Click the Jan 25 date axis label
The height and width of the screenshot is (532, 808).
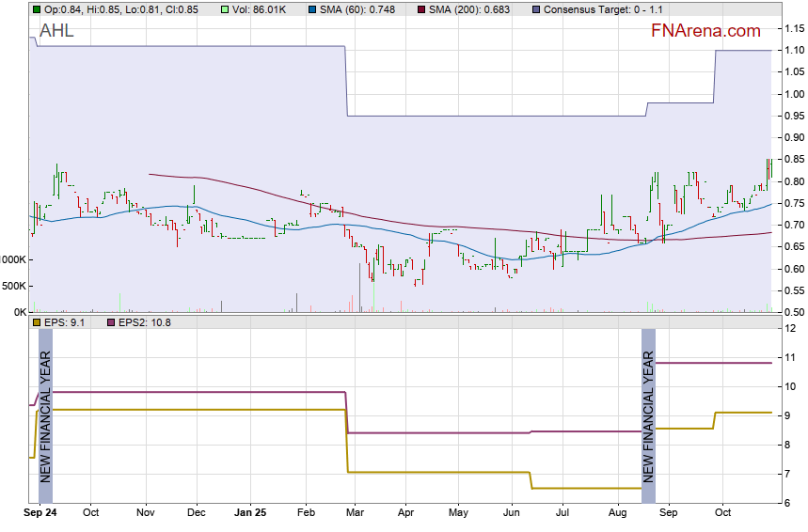tap(250, 513)
